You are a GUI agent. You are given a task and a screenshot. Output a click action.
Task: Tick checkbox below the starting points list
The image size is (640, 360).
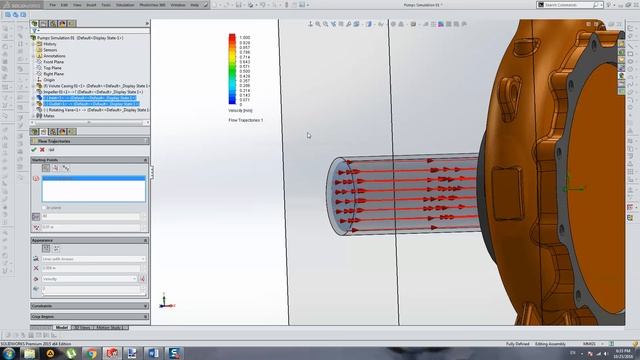pos(44,208)
